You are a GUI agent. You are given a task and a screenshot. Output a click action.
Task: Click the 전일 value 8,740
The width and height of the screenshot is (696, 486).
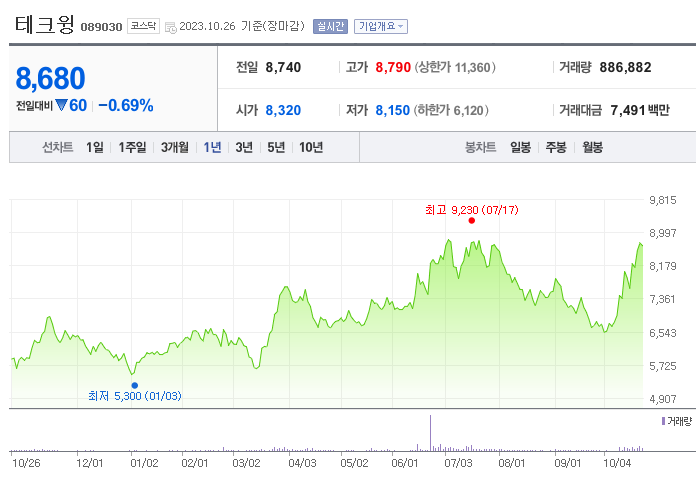click(283, 67)
